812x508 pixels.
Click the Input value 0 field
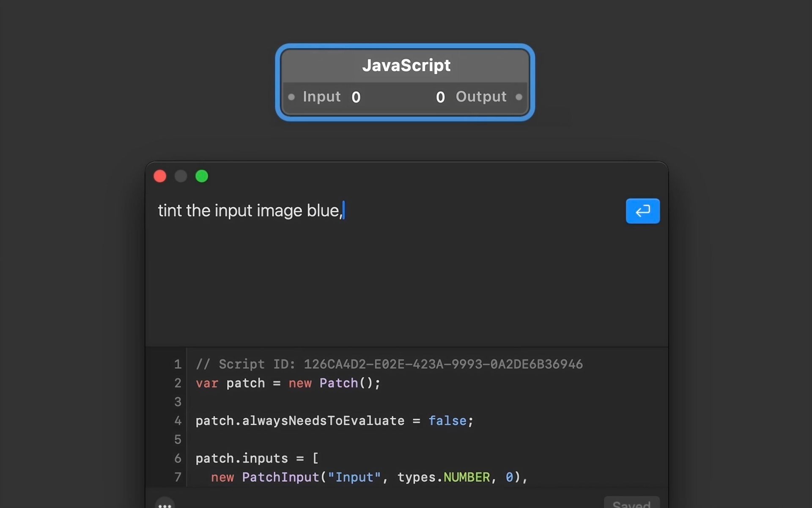(x=356, y=97)
